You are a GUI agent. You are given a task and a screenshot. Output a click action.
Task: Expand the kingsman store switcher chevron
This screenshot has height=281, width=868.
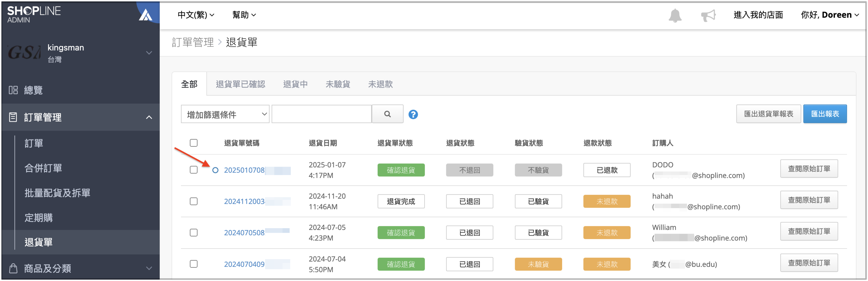tap(149, 53)
